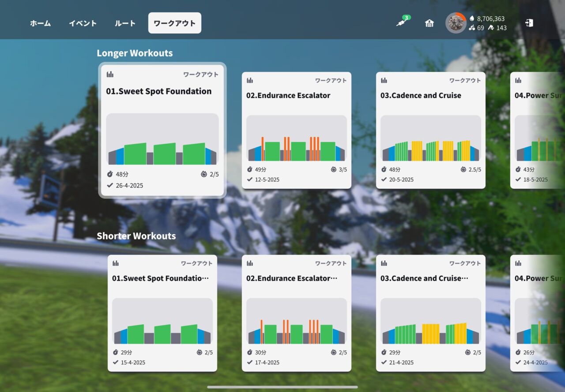Click the 48分 Cadence and Cruise interval graph
Screen dimensions: 565x392
(x=431, y=138)
